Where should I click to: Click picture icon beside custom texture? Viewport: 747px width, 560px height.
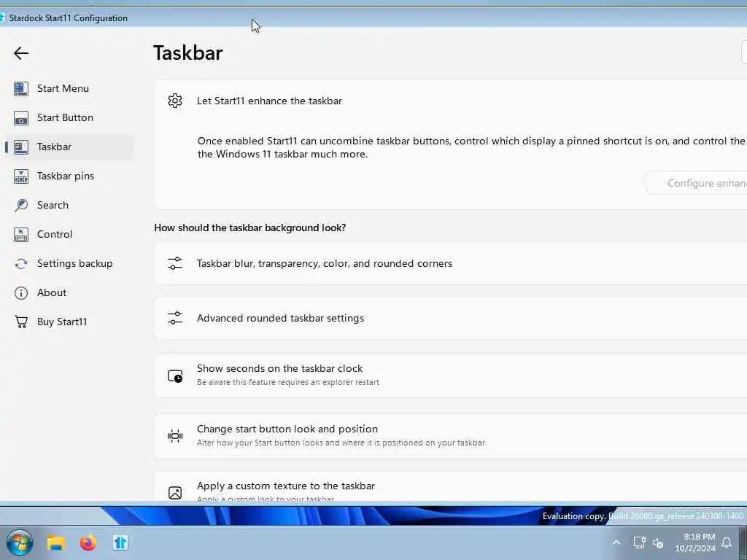175,492
